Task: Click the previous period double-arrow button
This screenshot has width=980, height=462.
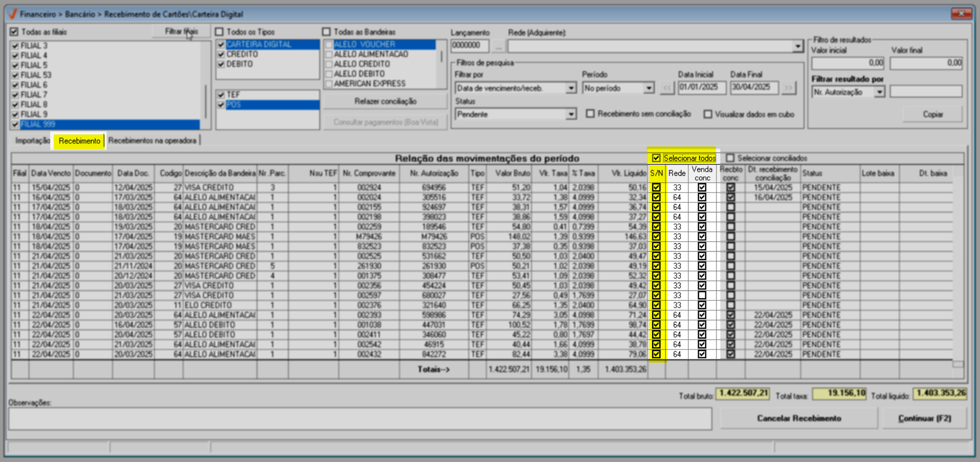Action: pyautogui.click(x=667, y=88)
